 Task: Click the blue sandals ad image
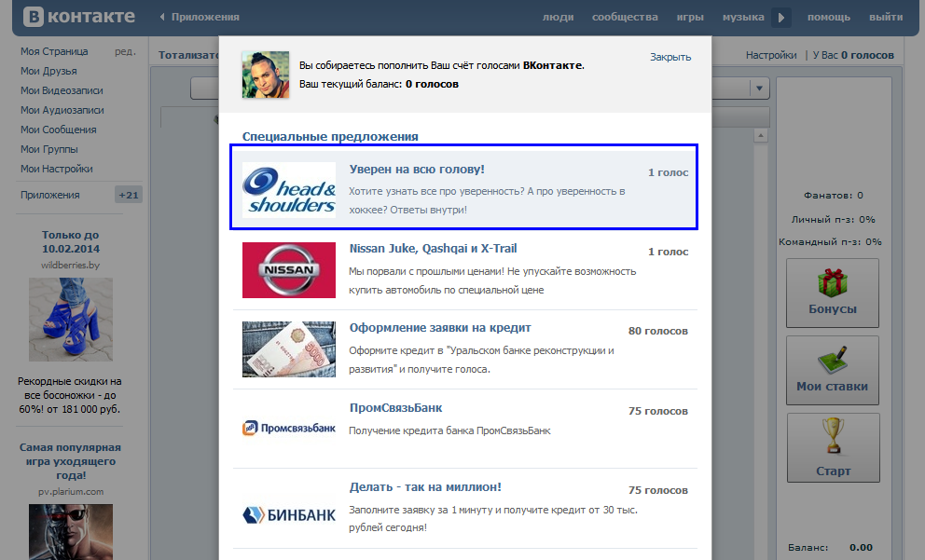71,320
